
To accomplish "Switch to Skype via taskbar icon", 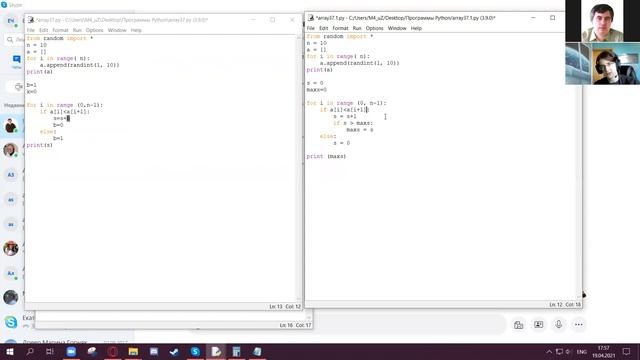I will click(195, 351).
